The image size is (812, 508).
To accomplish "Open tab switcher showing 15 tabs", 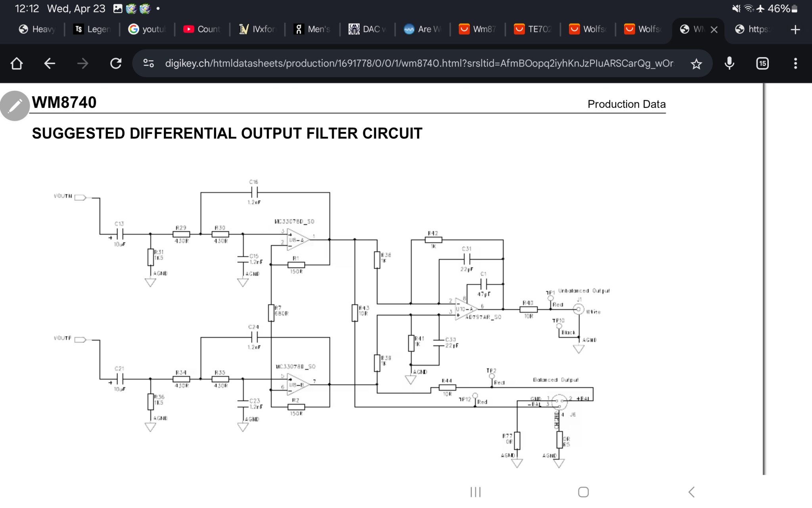I will click(x=762, y=63).
